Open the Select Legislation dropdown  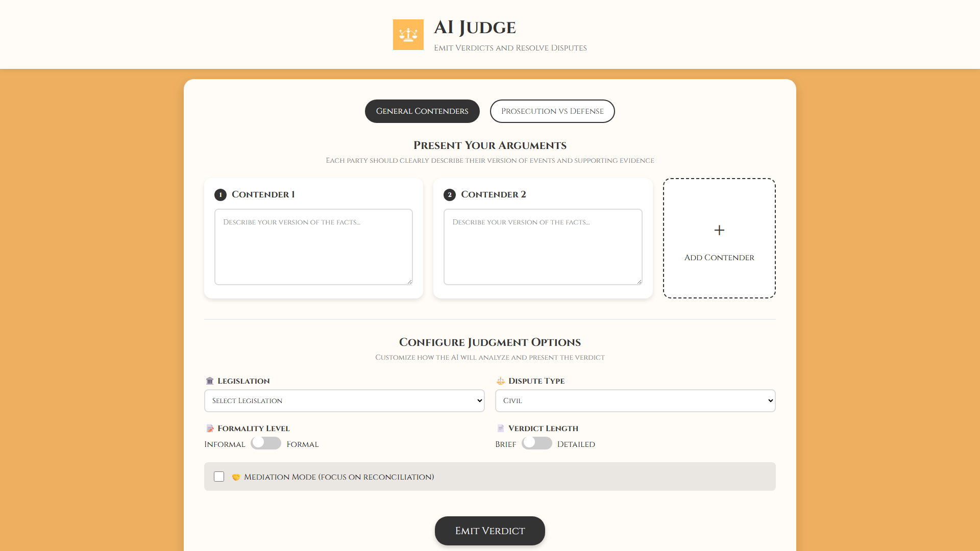pos(344,400)
